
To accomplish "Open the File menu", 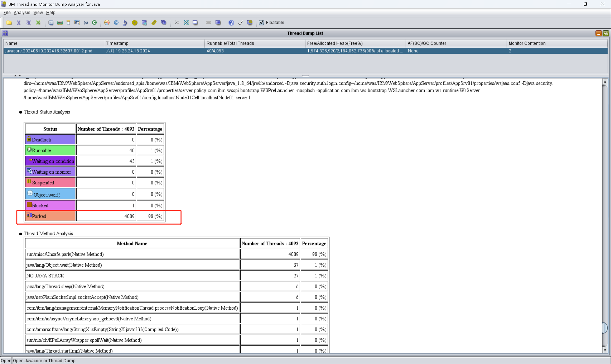I will [7, 12].
